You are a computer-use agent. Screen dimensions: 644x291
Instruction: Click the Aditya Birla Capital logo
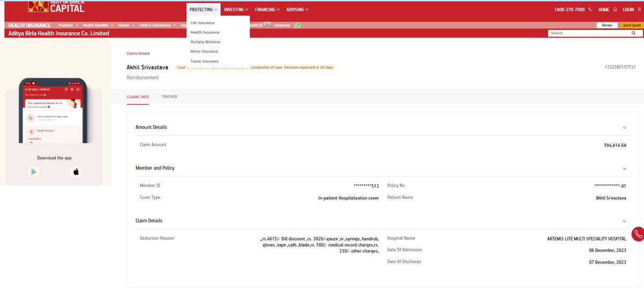click(56, 6)
